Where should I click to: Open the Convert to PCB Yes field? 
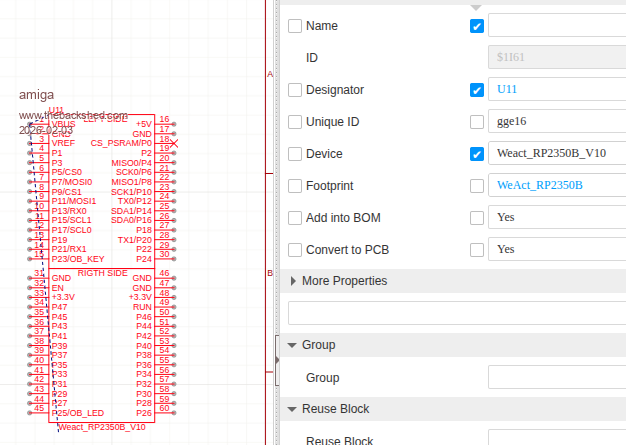coord(556,249)
